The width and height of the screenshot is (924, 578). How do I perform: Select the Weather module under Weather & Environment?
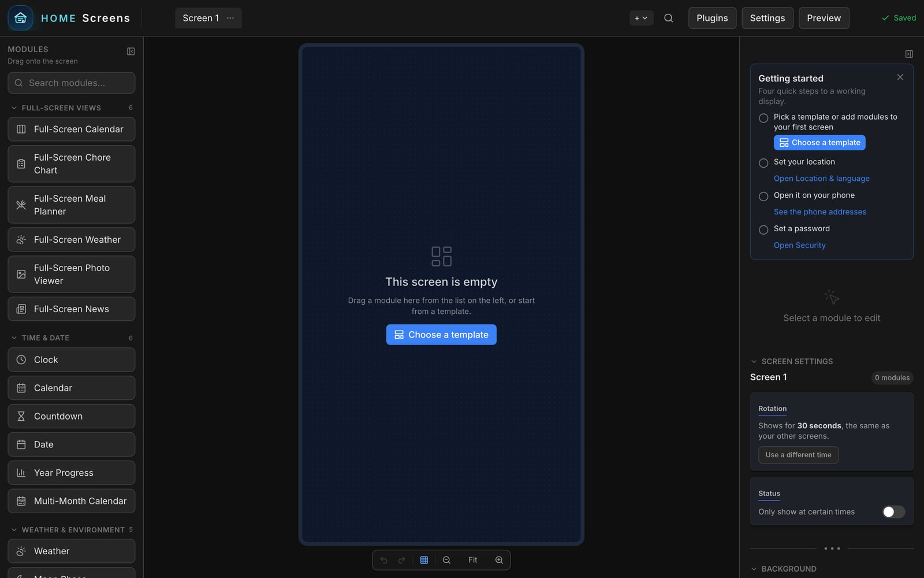coord(72,551)
